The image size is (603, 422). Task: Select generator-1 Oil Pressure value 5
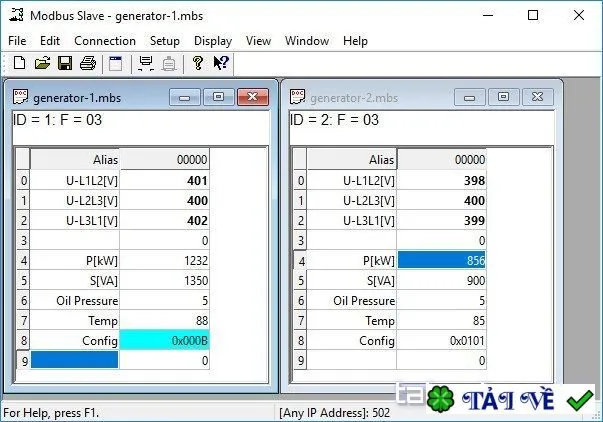(165, 300)
